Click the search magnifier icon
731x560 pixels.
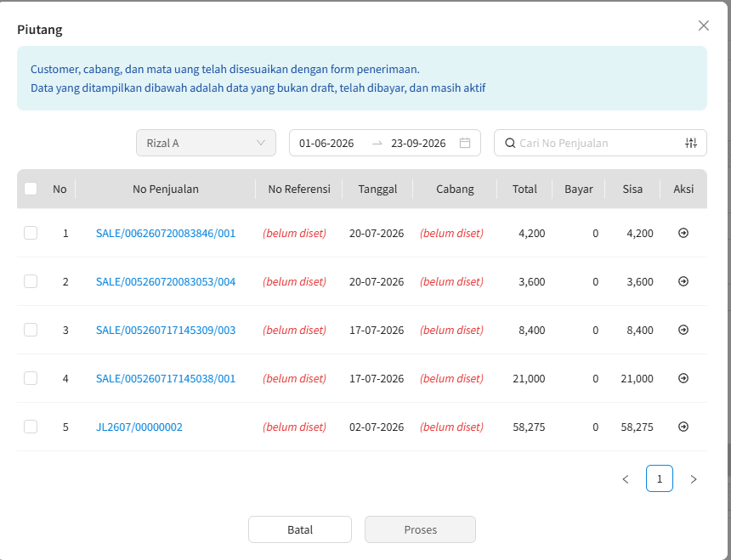510,143
